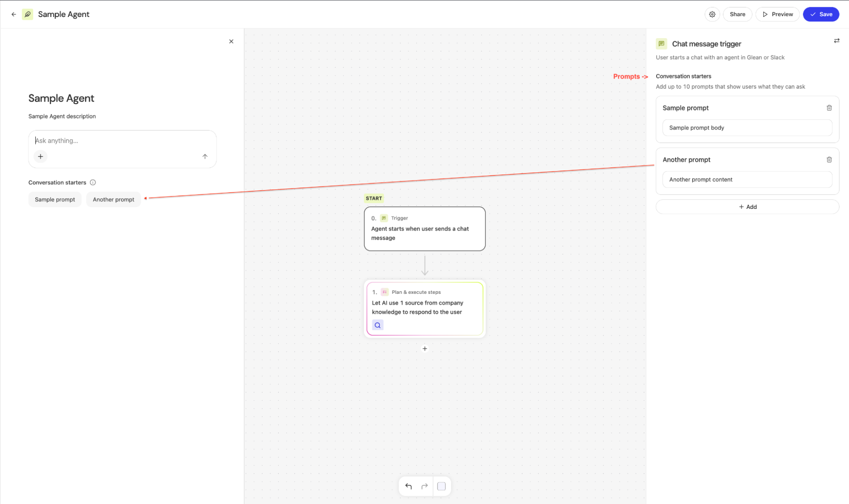
Task: Click the Another prompt content field
Action: (x=747, y=180)
